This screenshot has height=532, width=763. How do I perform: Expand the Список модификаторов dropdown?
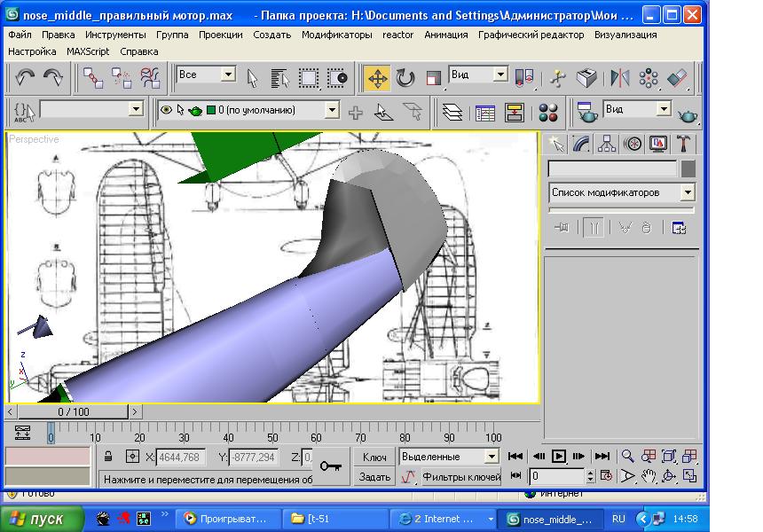688,192
